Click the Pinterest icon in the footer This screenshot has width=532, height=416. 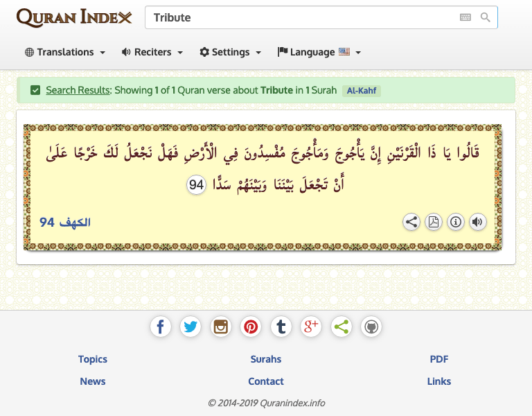251,327
